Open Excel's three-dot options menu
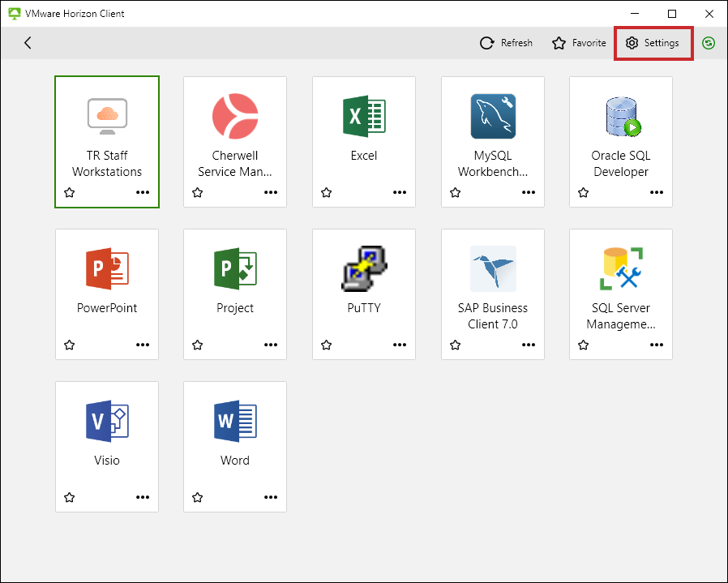The height and width of the screenshot is (583, 728). (400, 192)
